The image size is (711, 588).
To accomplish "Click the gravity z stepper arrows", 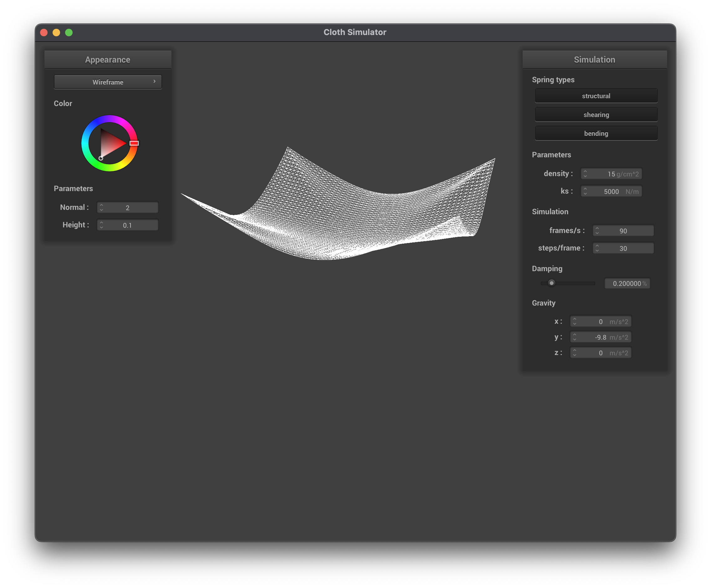I will 574,353.
